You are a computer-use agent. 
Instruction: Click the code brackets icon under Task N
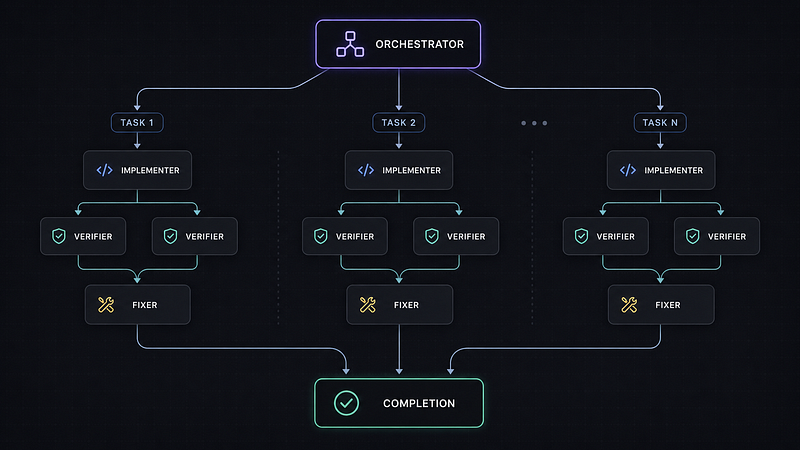[x=628, y=170]
